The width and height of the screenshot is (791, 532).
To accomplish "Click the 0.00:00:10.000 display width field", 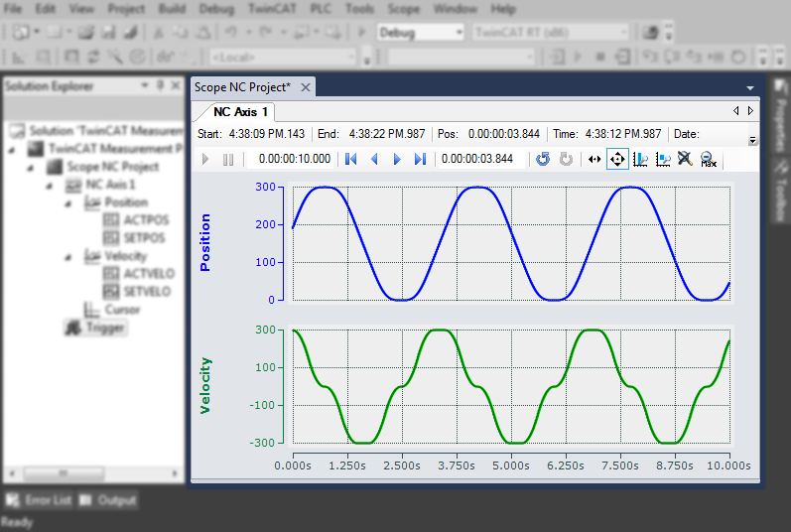I will click(295, 159).
